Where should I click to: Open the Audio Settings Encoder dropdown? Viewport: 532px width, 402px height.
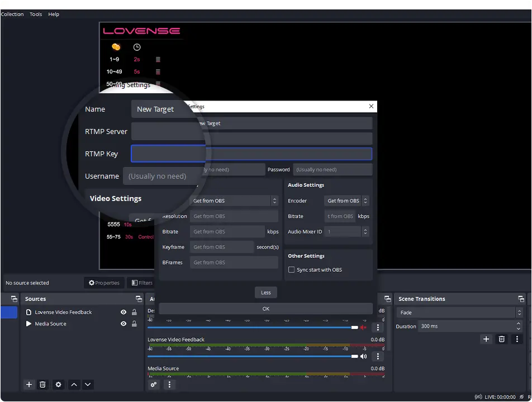pos(346,200)
